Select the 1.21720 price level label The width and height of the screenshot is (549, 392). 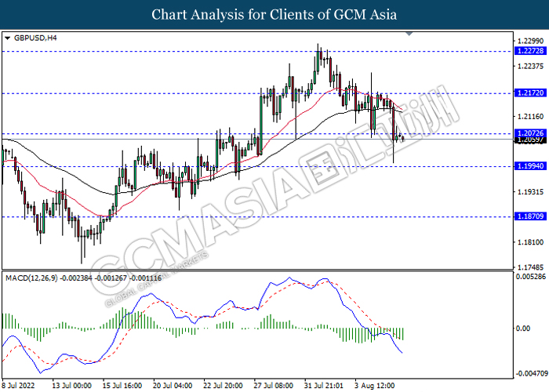531,93
